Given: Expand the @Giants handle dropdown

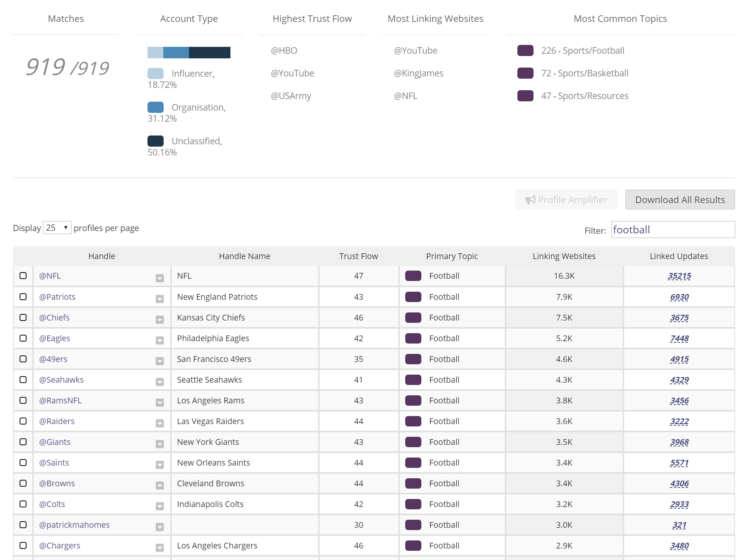Looking at the screenshot, I should 160,444.
